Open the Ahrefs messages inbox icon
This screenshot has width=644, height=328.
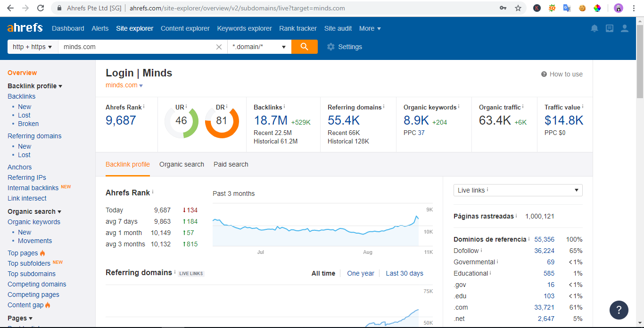click(609, 28)
